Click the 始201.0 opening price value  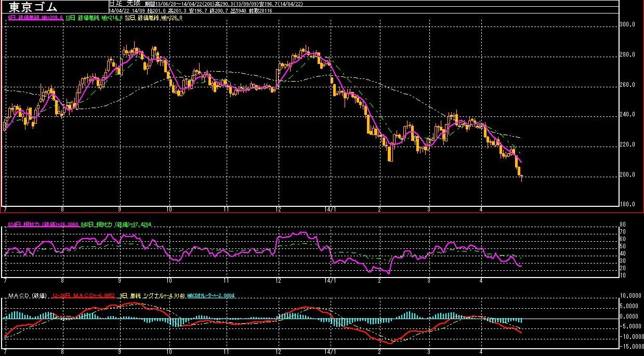[156, 10]
